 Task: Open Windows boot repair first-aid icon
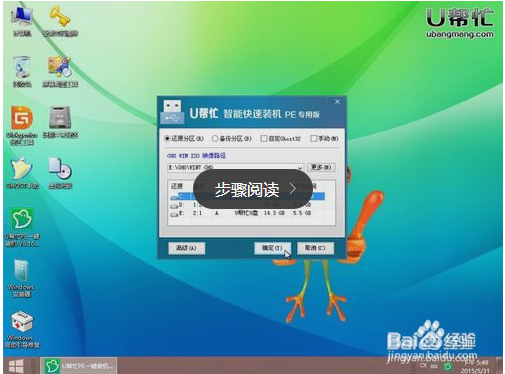22,329
